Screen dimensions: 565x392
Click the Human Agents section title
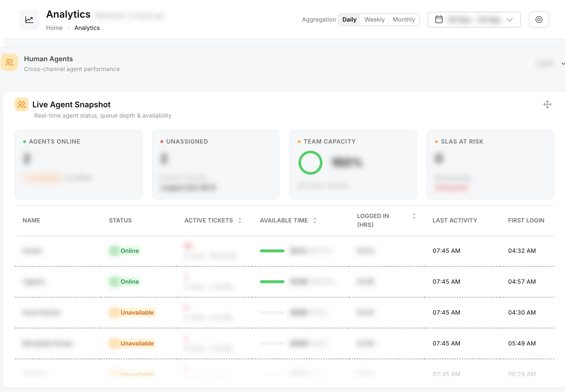(x=49, y=59)
